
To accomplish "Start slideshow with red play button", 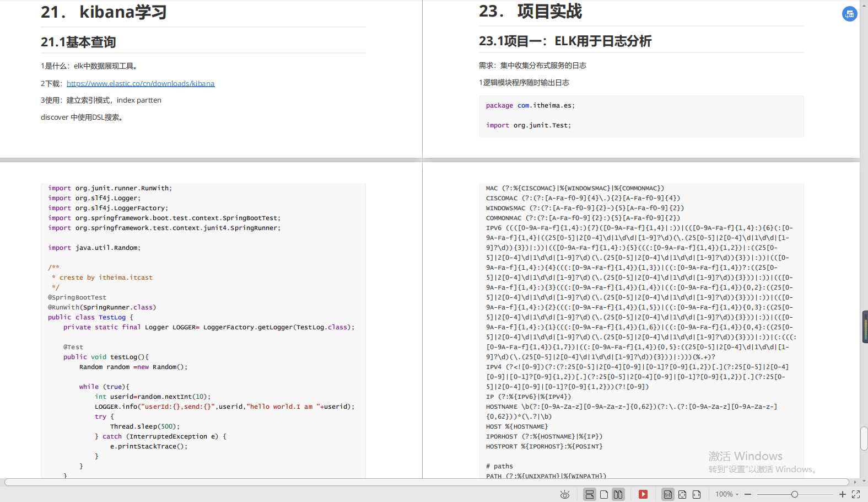I will pos(643,494).
